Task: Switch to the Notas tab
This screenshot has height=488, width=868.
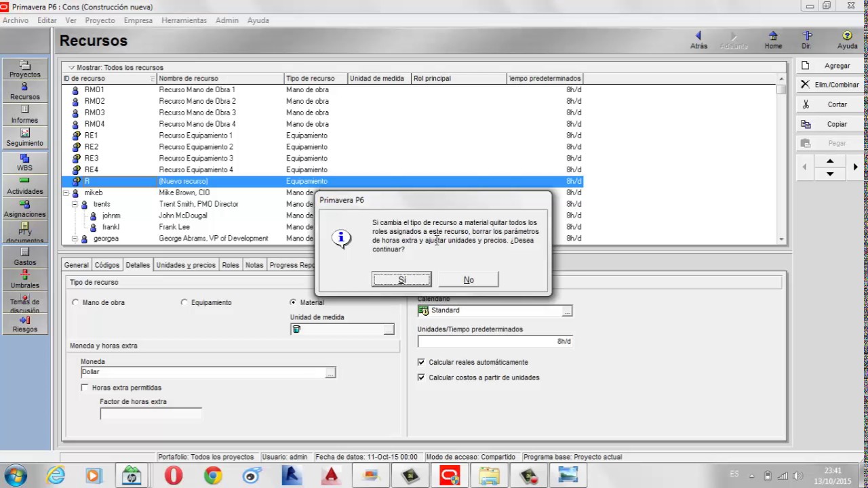Action: tap(254, 265)
